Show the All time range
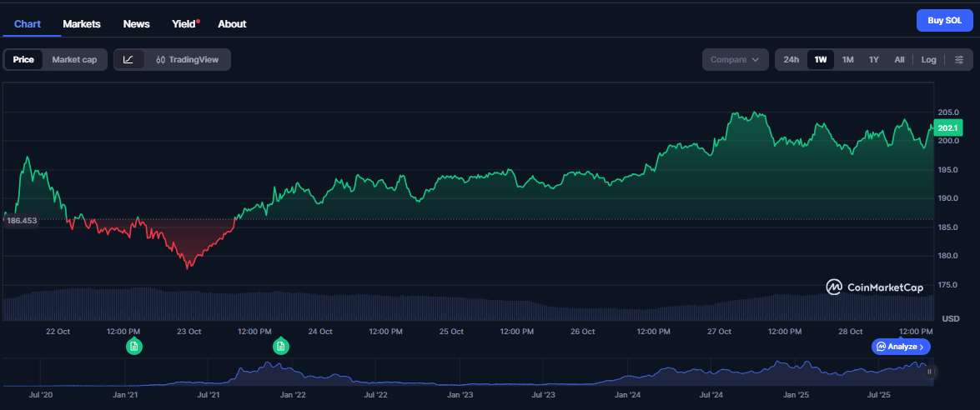 899,59
